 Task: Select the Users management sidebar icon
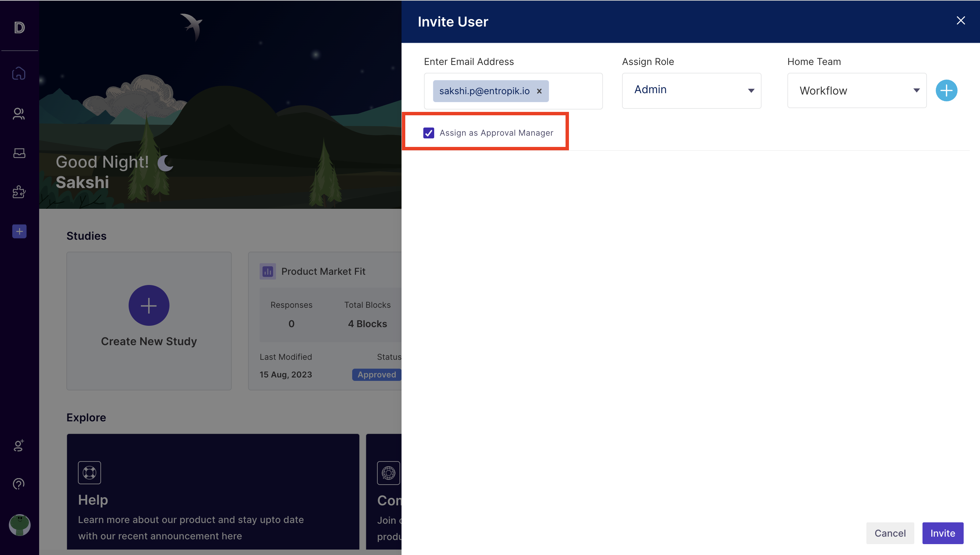[19, 114]
